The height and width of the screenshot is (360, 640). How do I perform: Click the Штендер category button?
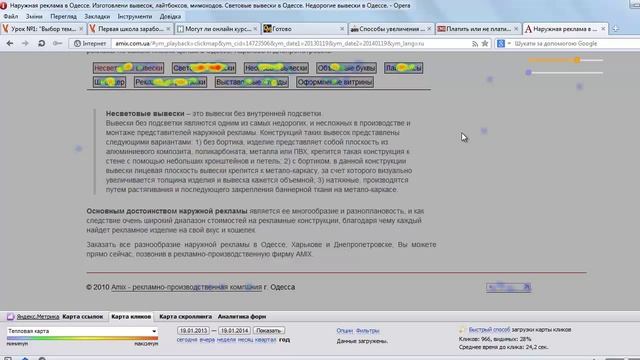coord(109,82)
